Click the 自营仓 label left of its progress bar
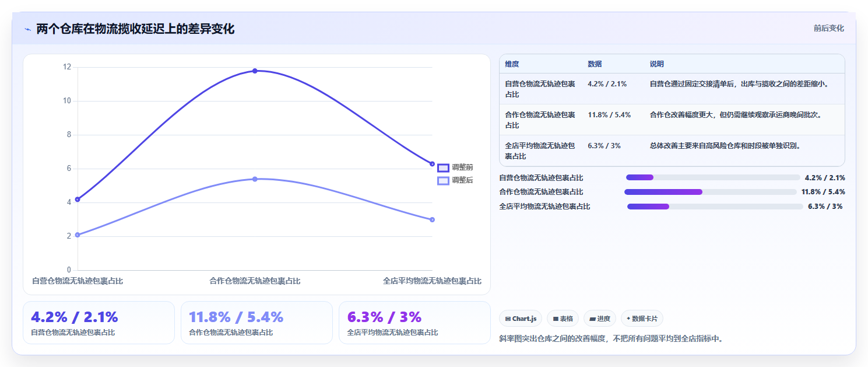This screenshot has height=367, width=868. point(541,178)
